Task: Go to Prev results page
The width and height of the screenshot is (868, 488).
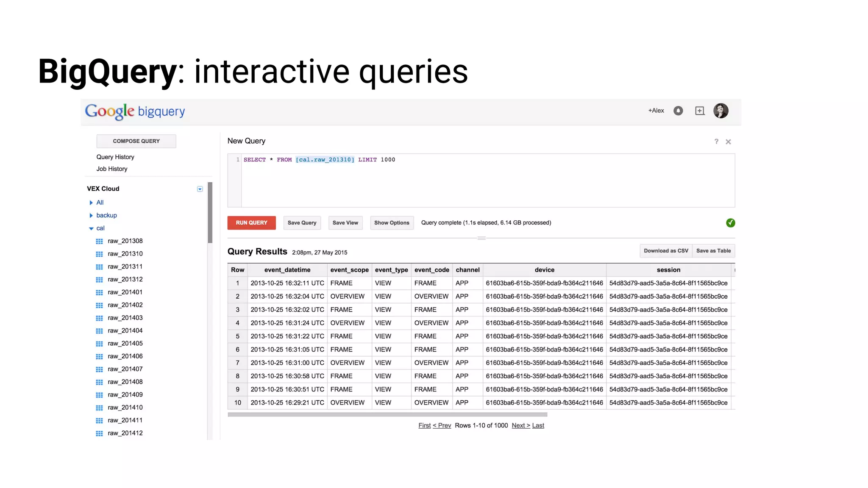Action: point(442,425)
